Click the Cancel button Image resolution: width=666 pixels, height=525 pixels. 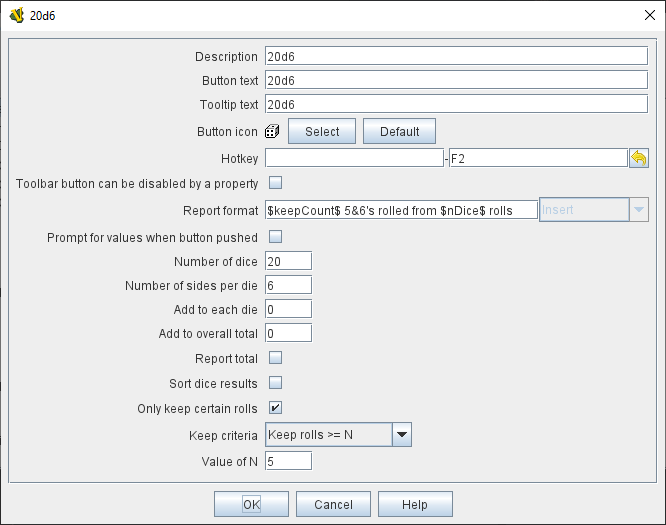[333, 504]
